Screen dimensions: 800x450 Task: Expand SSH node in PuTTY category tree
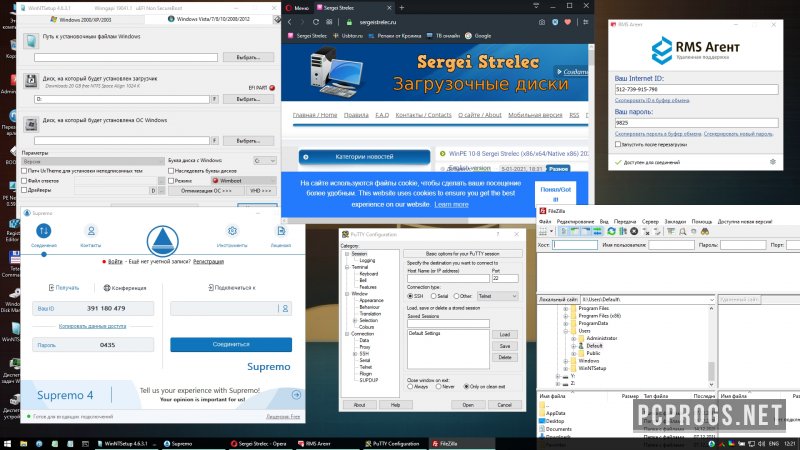tap(355, 354)
